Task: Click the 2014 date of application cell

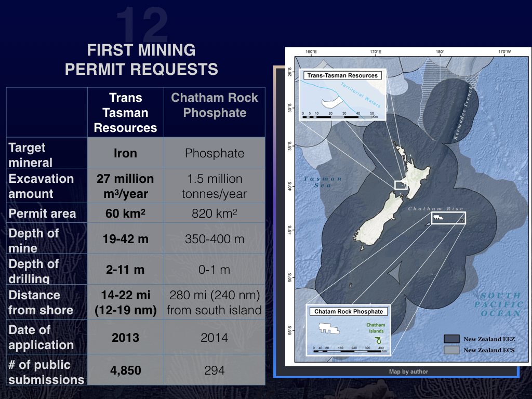Action: pos(215,338)
